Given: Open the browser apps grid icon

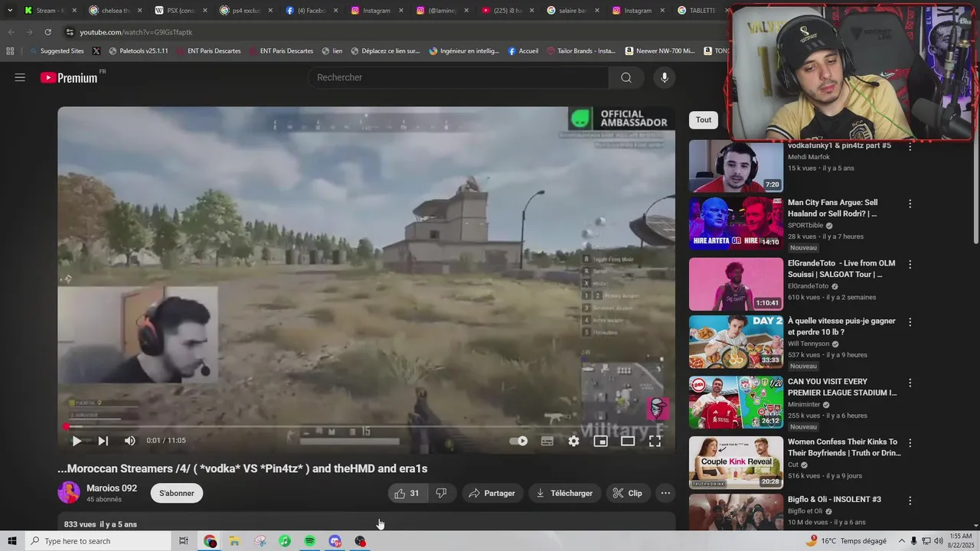Looking at the screenshot, I should coord(10,51).
